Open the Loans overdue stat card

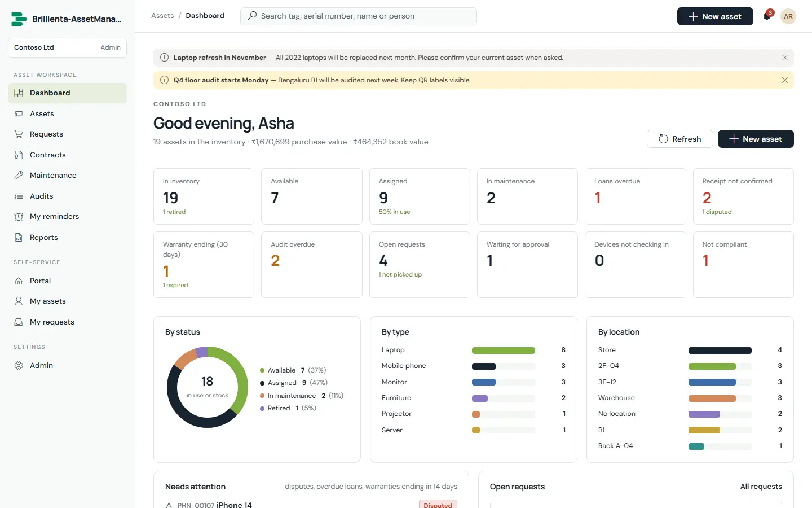[636, 196]
